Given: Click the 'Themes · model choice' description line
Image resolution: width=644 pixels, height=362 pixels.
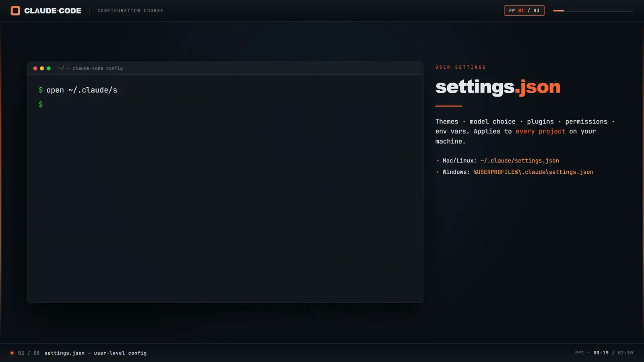Looking at the screenshot, I should tap(525, 121).
